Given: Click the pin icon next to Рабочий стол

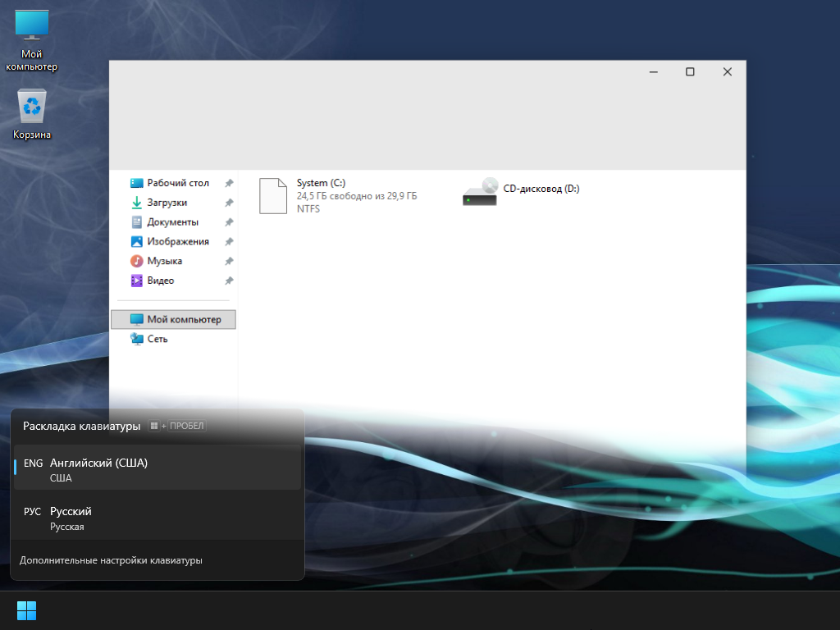Looking at the screenshot, I should [x=230, y=183].
